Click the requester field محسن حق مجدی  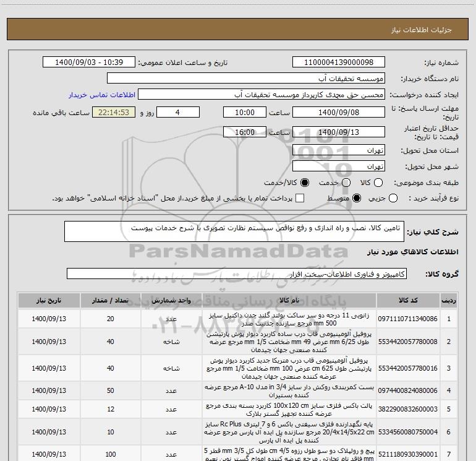coord(261,95)
